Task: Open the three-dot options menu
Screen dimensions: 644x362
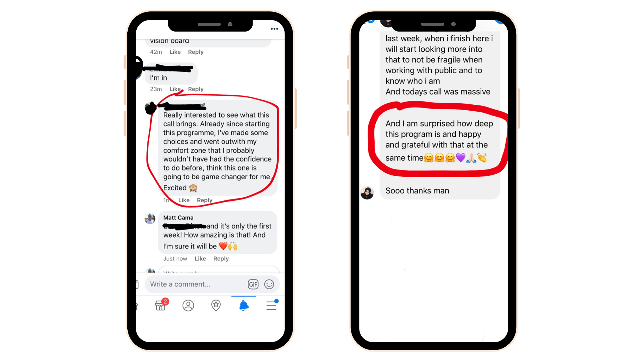Action: tap(274, 29)
